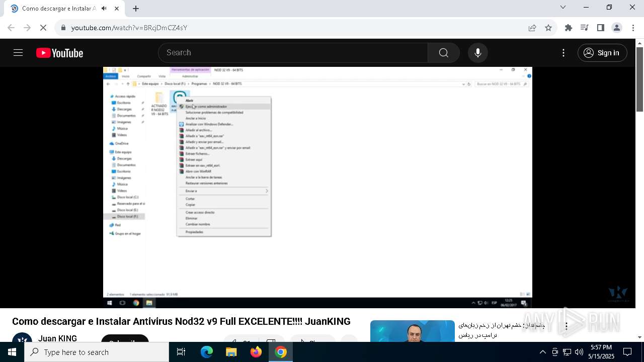Open the volume control in the tray

(x=579, y=352)
